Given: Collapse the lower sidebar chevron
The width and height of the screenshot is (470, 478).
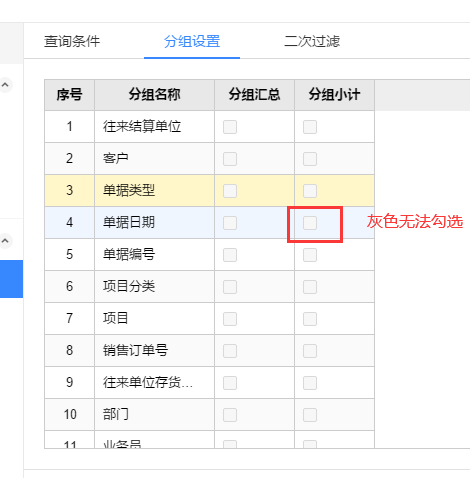Looking at the screenshot, I should tap(5, 240).
